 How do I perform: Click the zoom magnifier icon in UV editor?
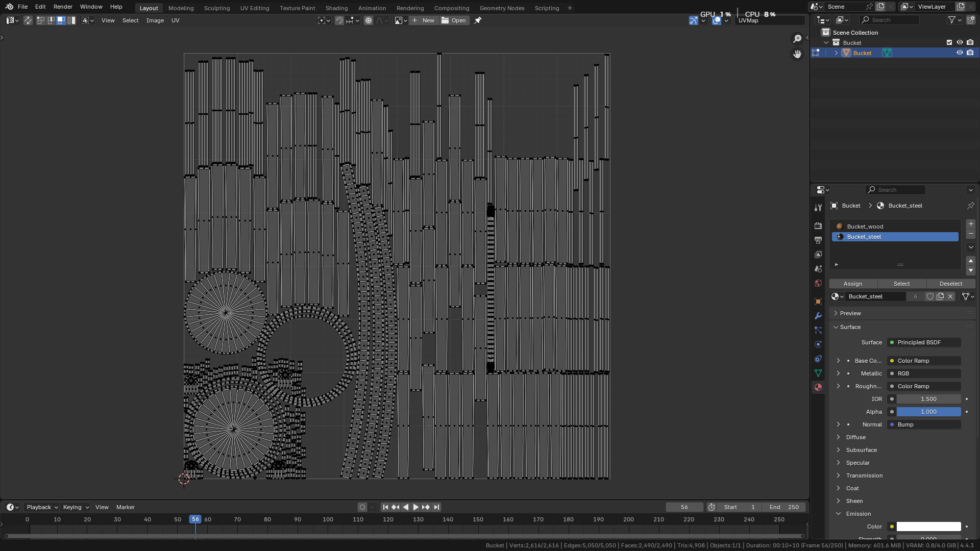(797, 39)
